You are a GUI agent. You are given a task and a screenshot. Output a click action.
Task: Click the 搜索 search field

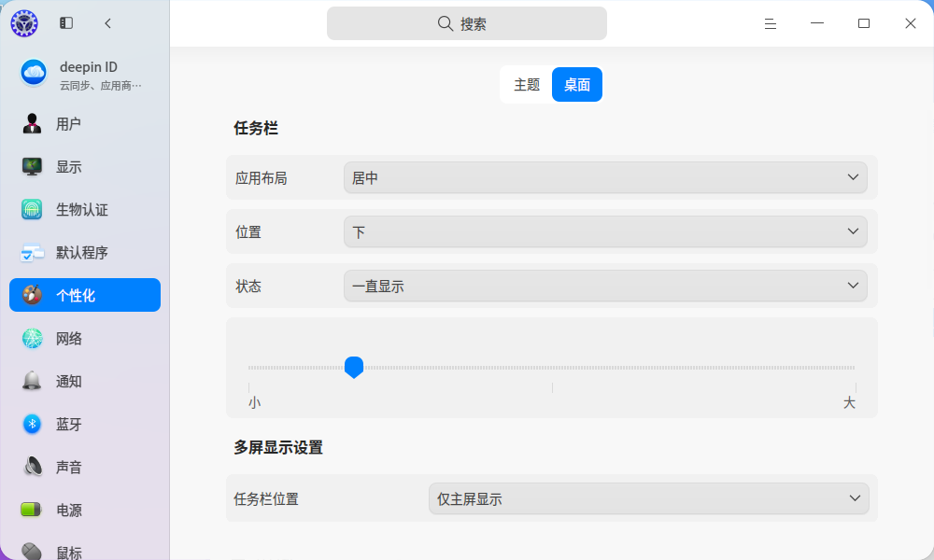point(467,23)
